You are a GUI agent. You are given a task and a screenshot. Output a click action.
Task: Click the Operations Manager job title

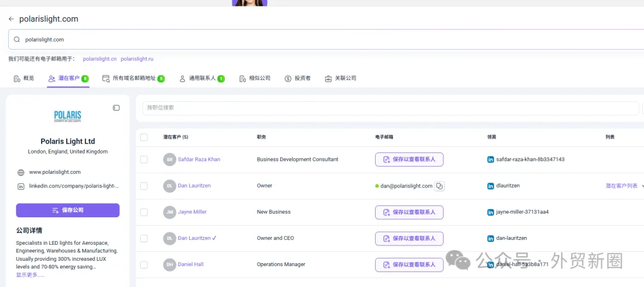281,264
